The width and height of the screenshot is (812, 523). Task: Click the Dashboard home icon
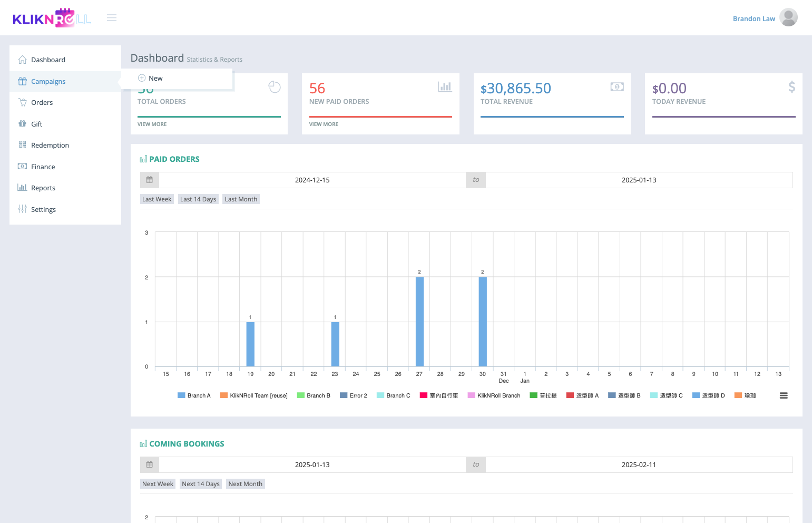22,60
